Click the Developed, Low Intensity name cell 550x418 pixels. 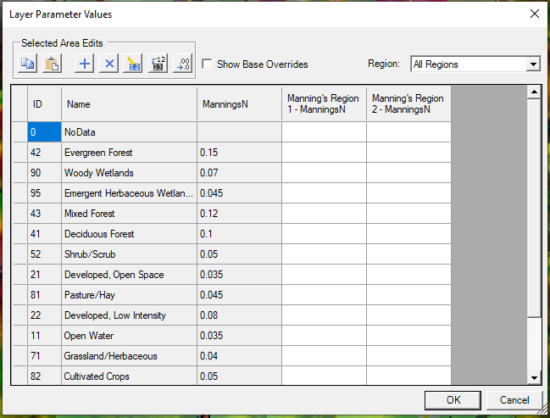pyautogui.click(x=129, y=315)
